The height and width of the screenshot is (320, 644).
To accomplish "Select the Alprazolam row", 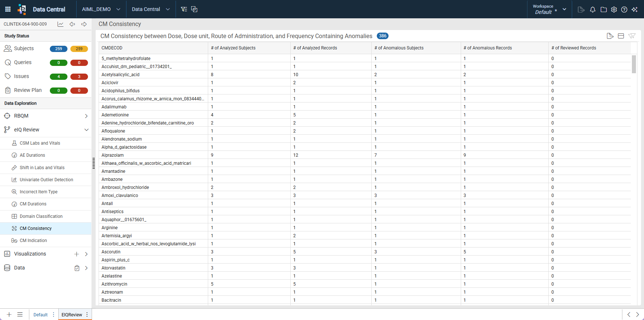I will pos(365,155).
